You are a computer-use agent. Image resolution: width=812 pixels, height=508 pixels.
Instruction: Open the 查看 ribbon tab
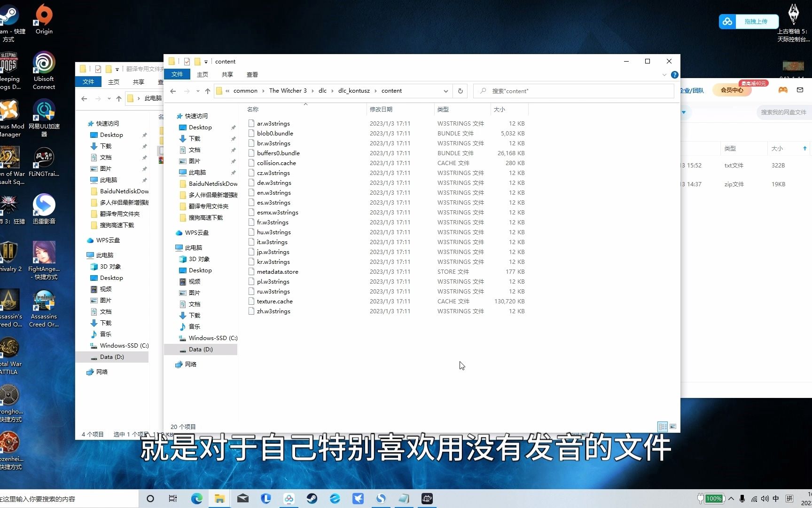pyautogui.click(x=252, y=74)
